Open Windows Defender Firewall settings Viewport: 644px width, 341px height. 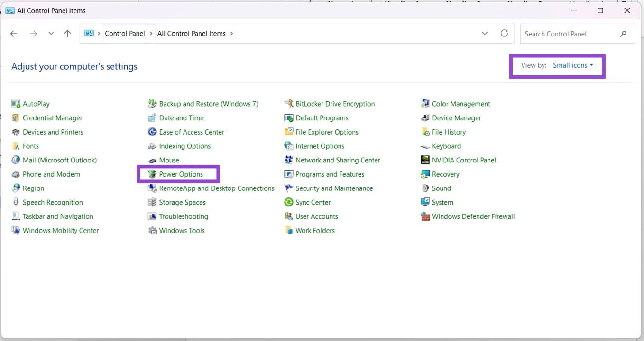tap(473, 216)
